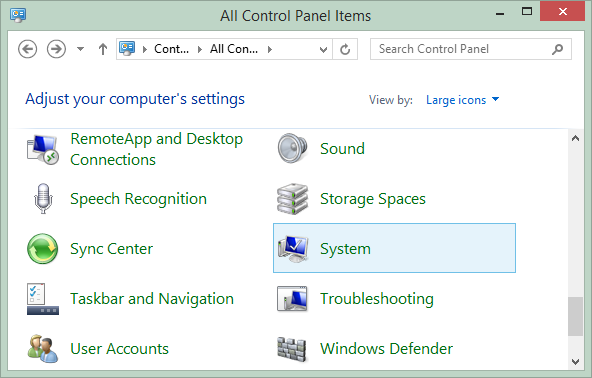Open the Large icons view dropdown
Screen dimensions: 592x378
point(462,100)
